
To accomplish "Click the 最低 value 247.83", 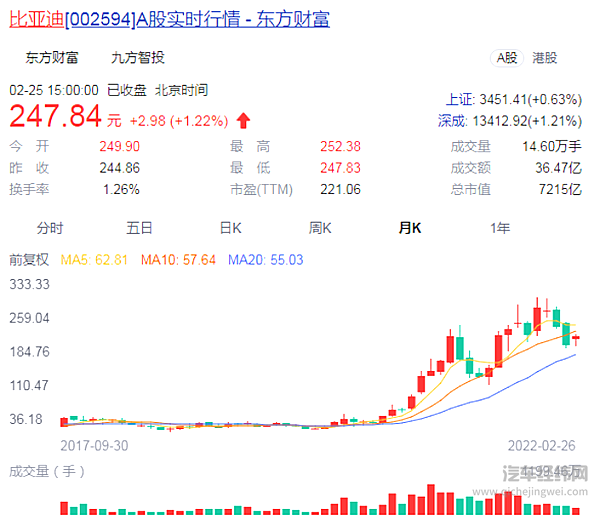I will 341,168.
